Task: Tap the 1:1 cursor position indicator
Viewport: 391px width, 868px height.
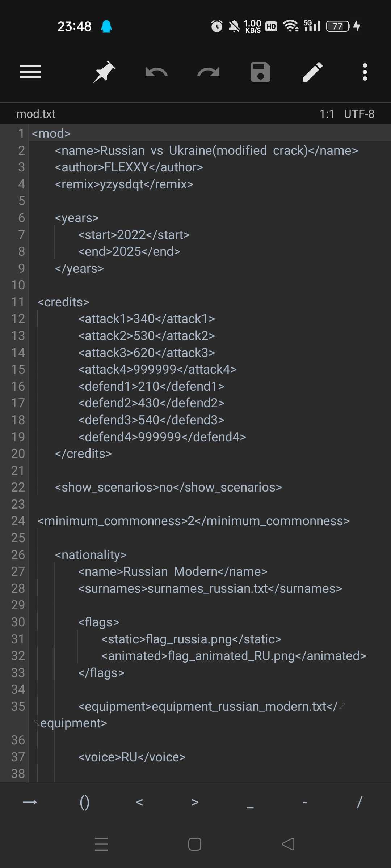Action: (x=327, y=114)
